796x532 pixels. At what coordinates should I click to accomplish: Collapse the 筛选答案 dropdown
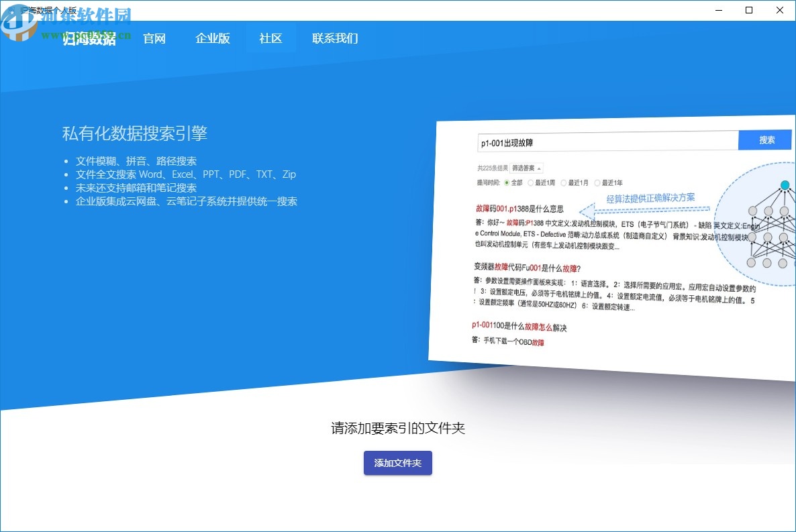(x=526, y=167)
